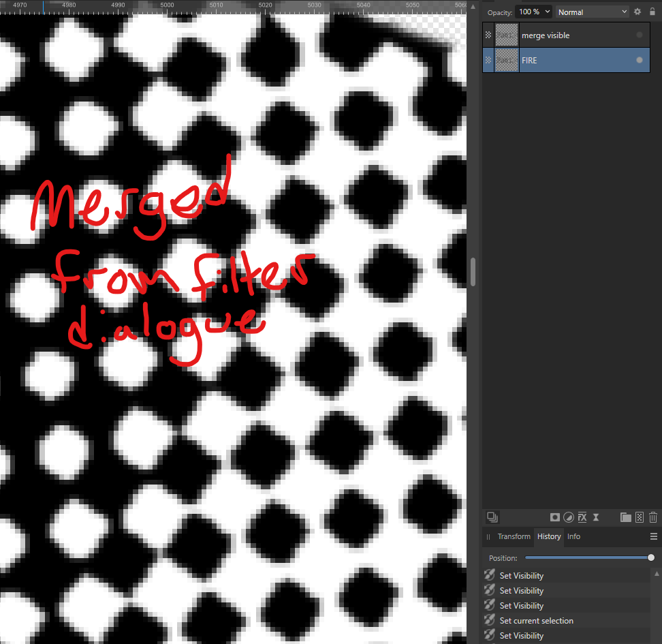The height and width of the screenshot is (644, 662).
Task: Click pixel layer type icon of merge visible
Action: (488, 35)
